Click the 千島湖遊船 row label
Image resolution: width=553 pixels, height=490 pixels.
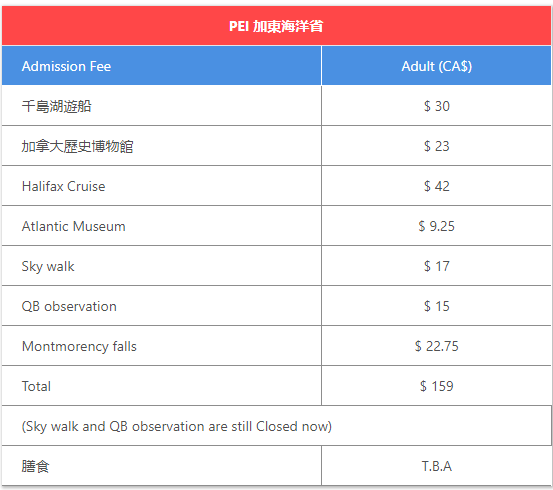pos(56,106)
